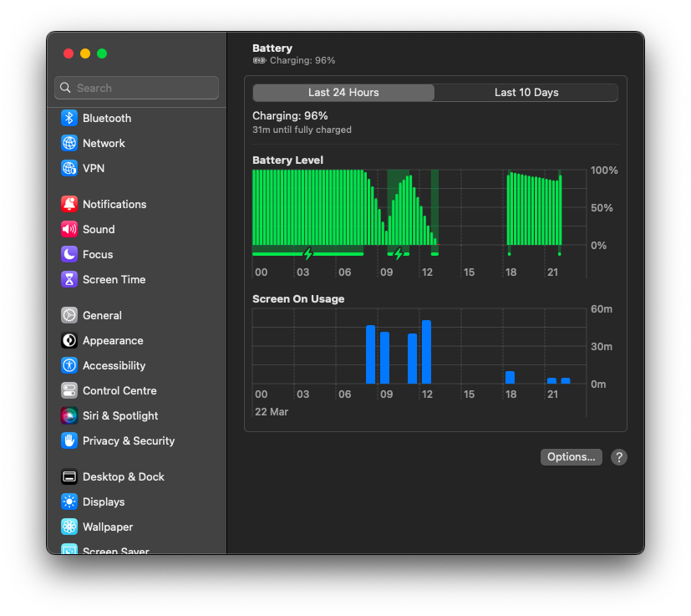Switch to Last 10 Days tab
The height and width of the screenshot is (616, 691).
point(526,93)
